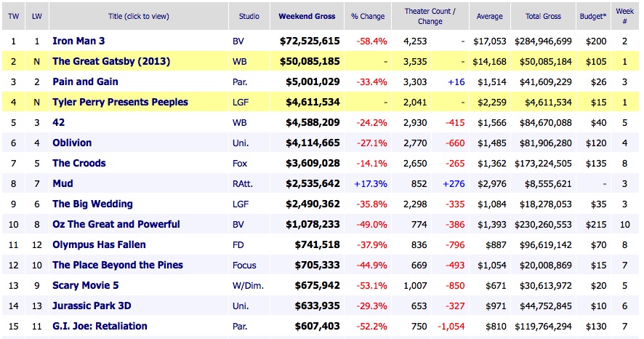This screenshot has width=644, height=339.
Task: Open the Mud movie page
Action: coord(63,183)
